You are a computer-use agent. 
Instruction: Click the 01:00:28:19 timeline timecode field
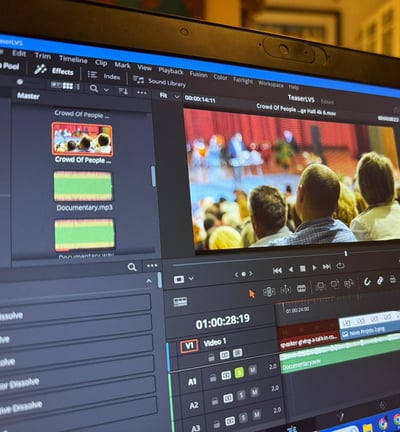[222, 321]
